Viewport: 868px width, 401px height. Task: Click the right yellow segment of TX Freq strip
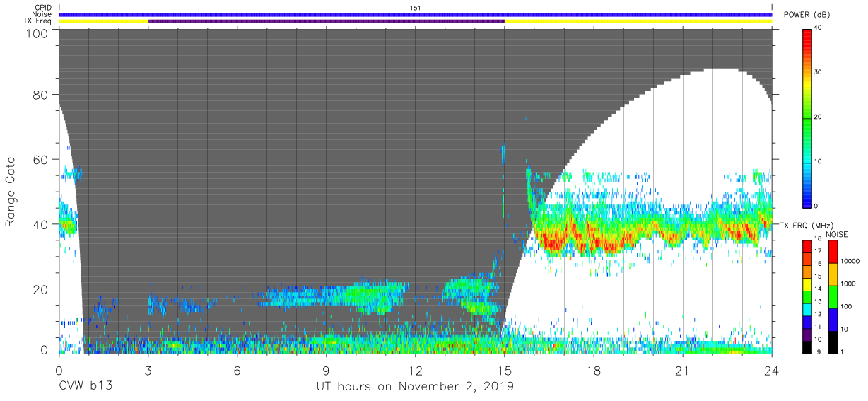point(638,21)
